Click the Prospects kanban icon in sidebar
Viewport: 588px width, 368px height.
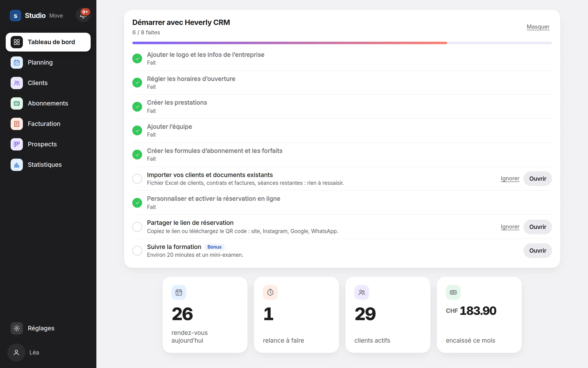(17, 144)
